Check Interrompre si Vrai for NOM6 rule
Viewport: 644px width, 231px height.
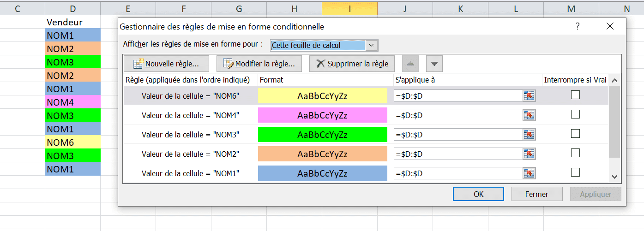(x=575, y=95)
